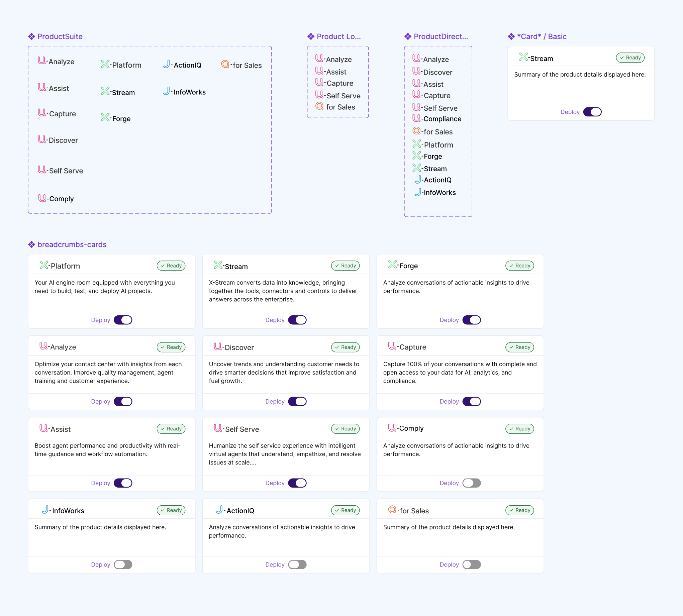Click the Ready badge on the Discover card
Viewport: 683px width, 616px height.
tap(345, 347)
